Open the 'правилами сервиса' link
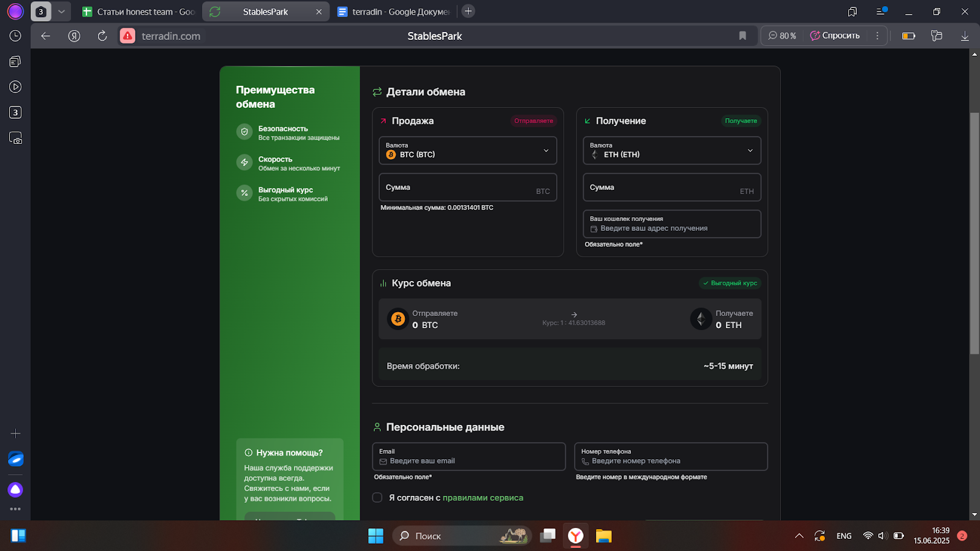 (483, 498)
